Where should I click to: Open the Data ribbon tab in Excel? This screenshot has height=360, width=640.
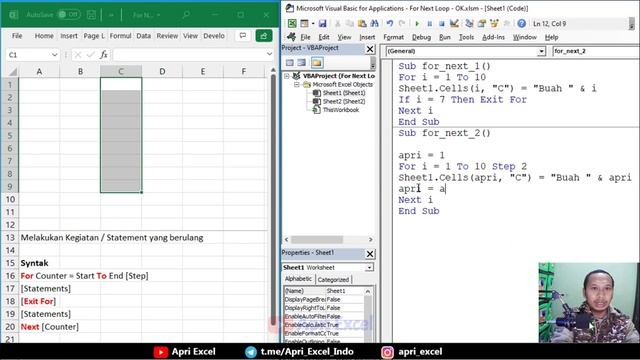[x=143, y=36]
